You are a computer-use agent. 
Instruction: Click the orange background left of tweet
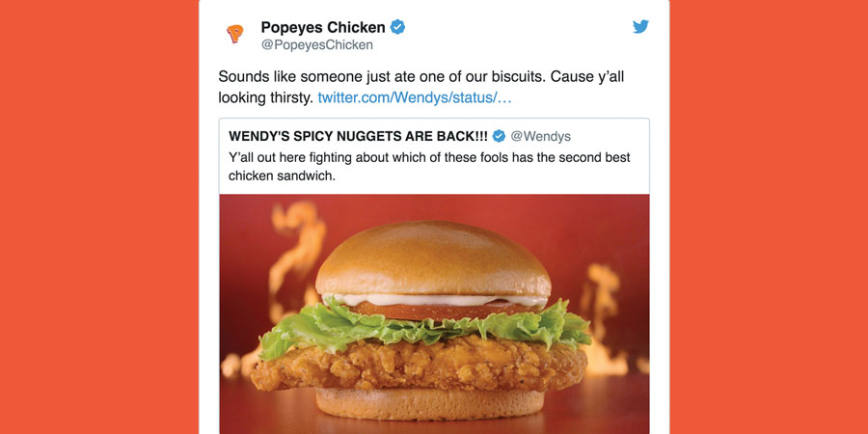click(99, 217)
